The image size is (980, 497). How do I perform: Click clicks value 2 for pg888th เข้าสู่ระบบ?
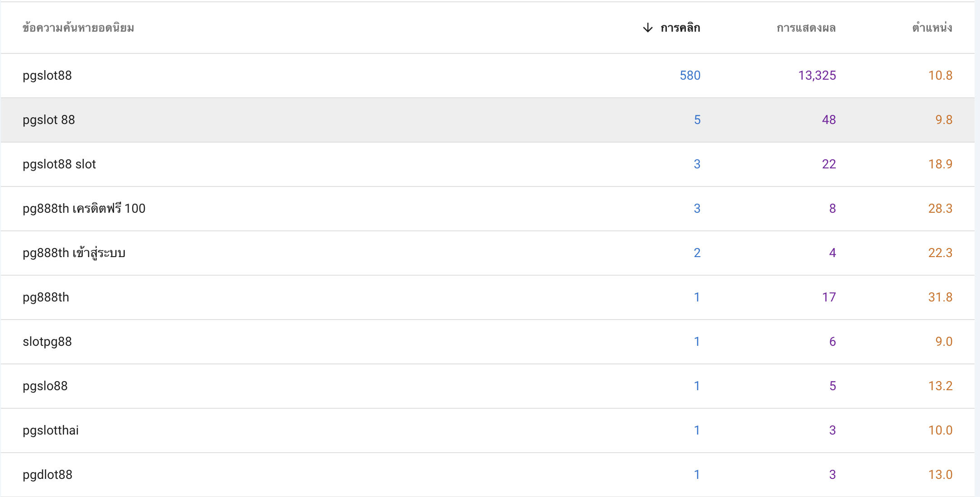pos(697,253)
